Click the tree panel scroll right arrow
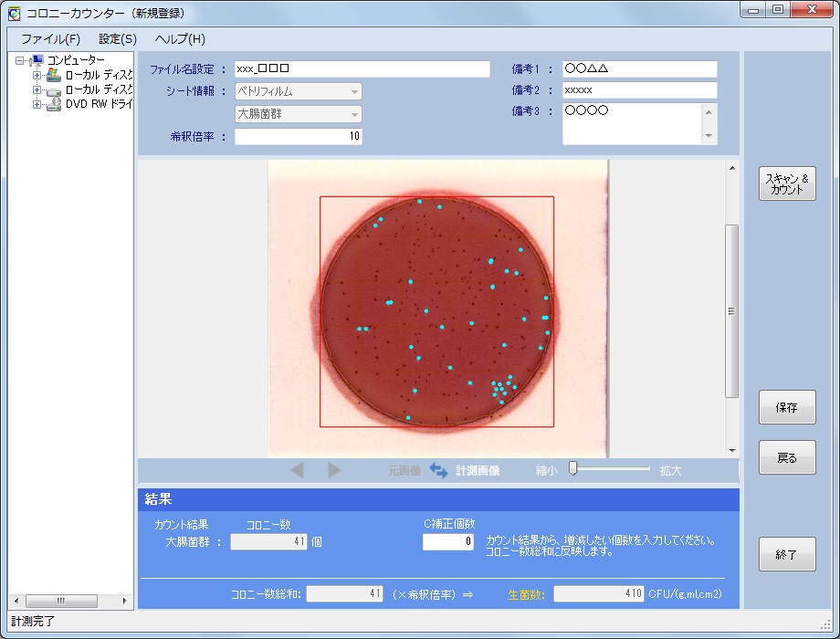840x639 pixels. pyautogui.click(x=125, y=601)
